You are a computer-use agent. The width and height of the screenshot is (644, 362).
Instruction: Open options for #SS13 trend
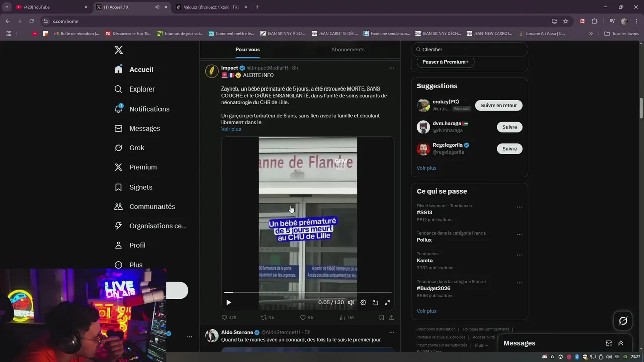pos(519,207)
